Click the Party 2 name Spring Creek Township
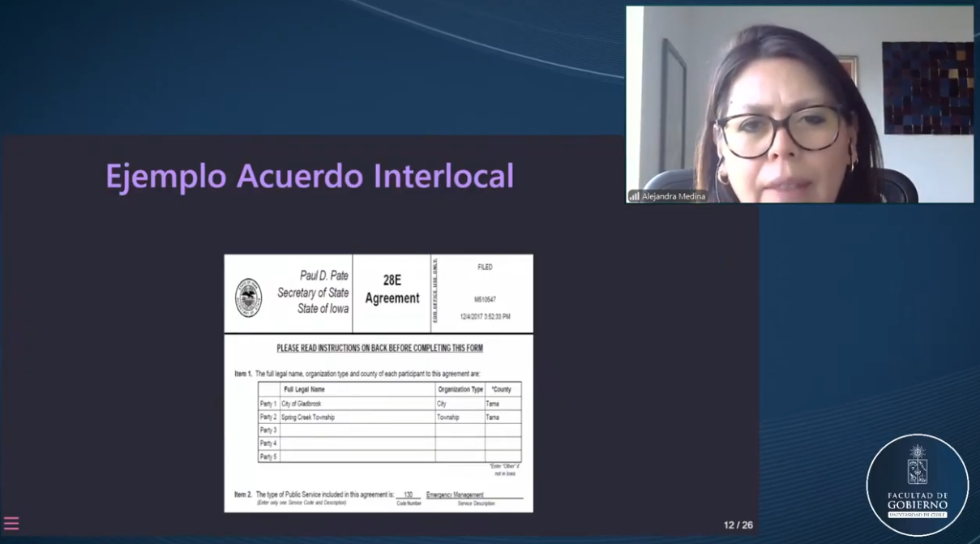Image resolution: width=980 pixels, height=544 pixels. 307,418
